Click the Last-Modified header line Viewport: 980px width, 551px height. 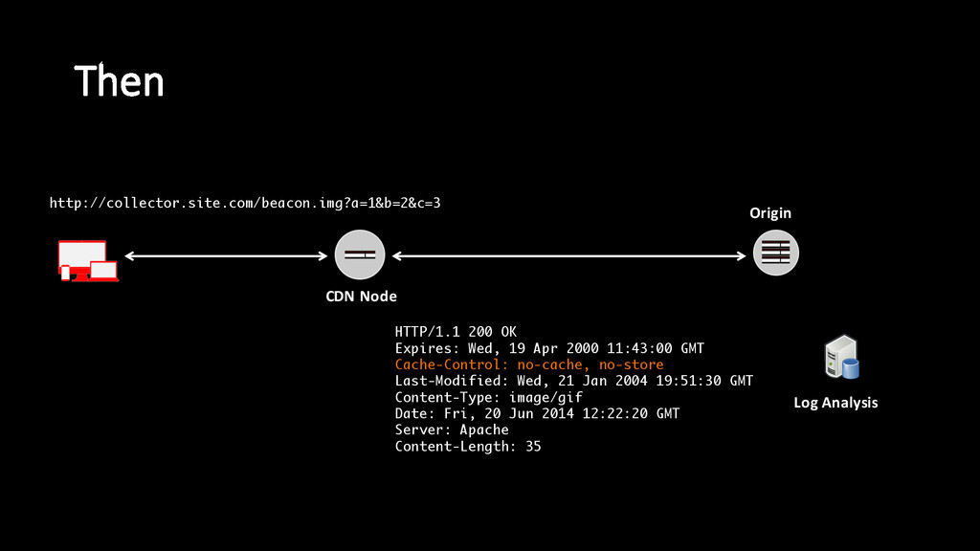[574, 381]
